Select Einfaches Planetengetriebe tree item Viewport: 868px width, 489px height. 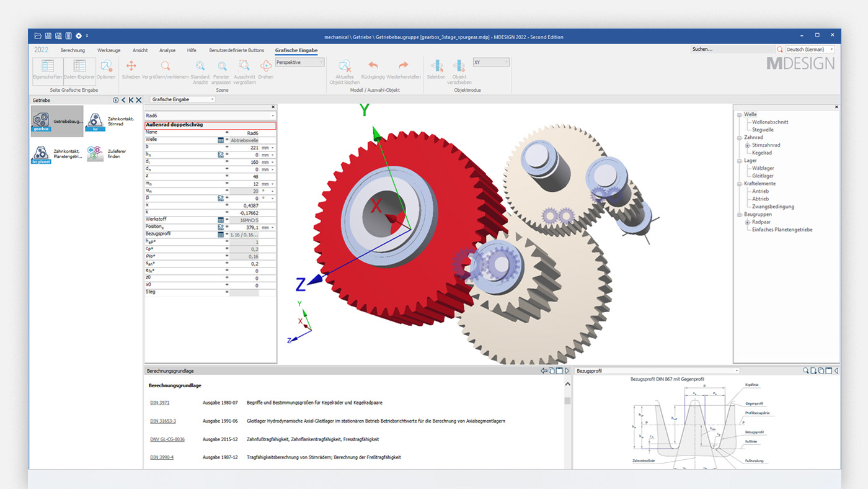[x=782, y=230]
